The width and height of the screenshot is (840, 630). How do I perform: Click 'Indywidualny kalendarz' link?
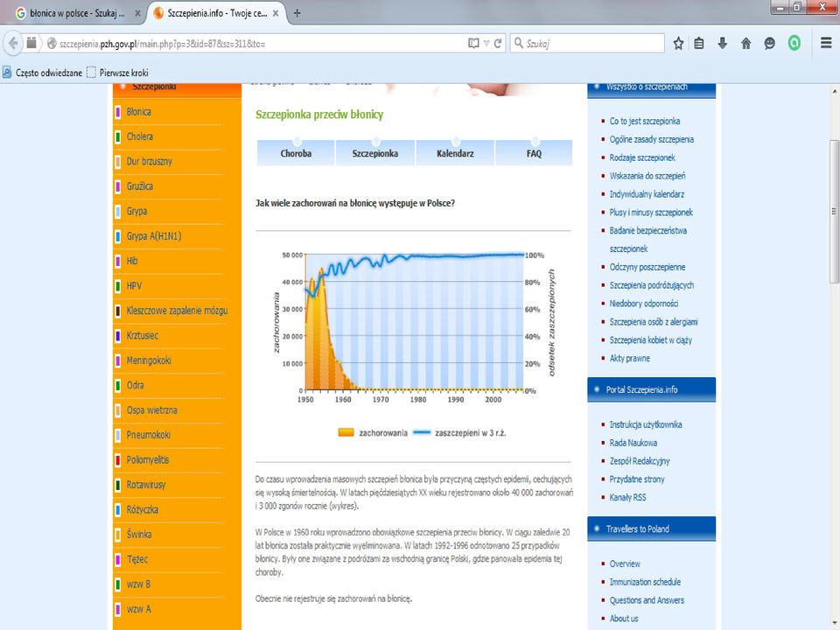click(x=647, y=194)
